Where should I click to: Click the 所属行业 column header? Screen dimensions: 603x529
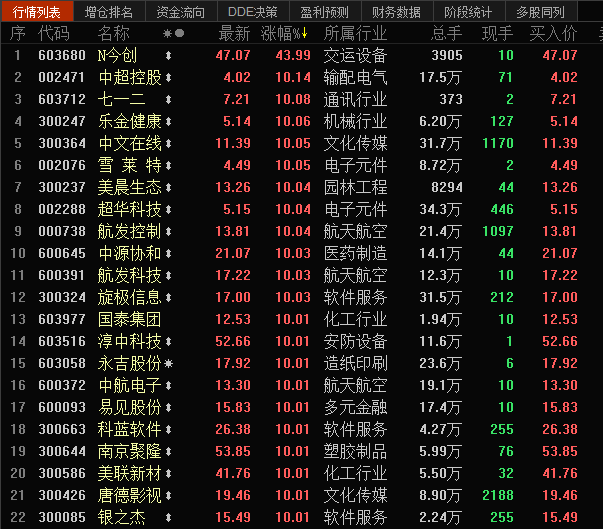pyautogui.click(x=355, y=33)
